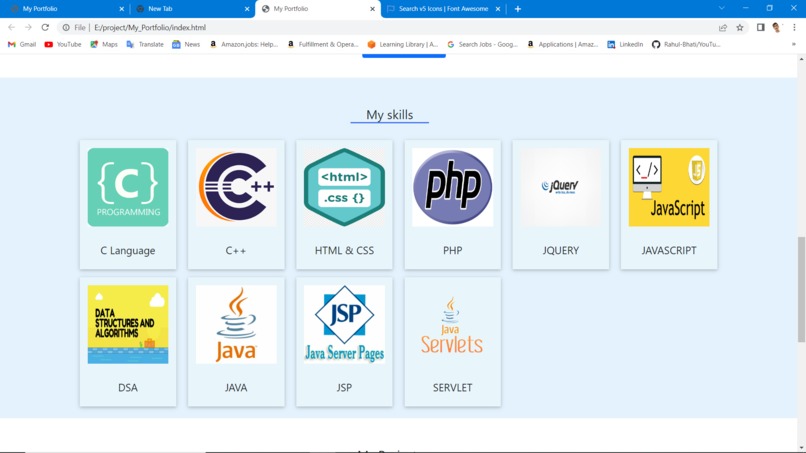Click the JQUERY label
This screenshot has height=453, width=806.
tap(561, 250)
